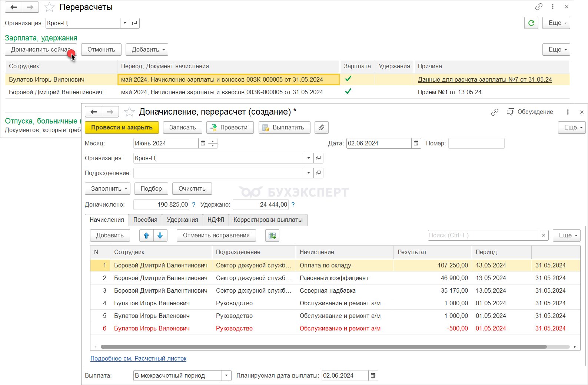Viewport: 588px width, 385px height.
Task: Open the Выплата dropdown list
Action: tap(226, 376)
